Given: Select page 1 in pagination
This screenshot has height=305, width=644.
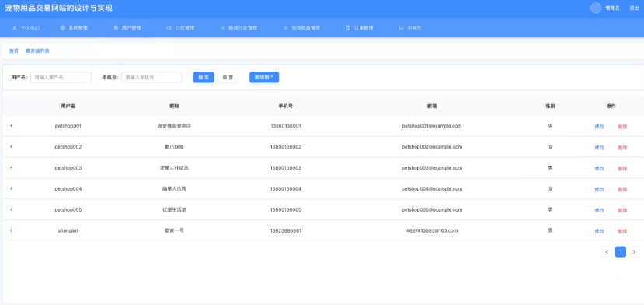Looking at the screenshot, I should 621,252.
